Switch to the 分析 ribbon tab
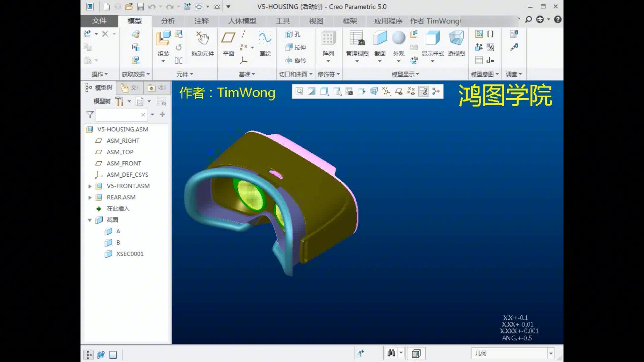The height and width of the screenshot is (362, 644). coord(168,21)
